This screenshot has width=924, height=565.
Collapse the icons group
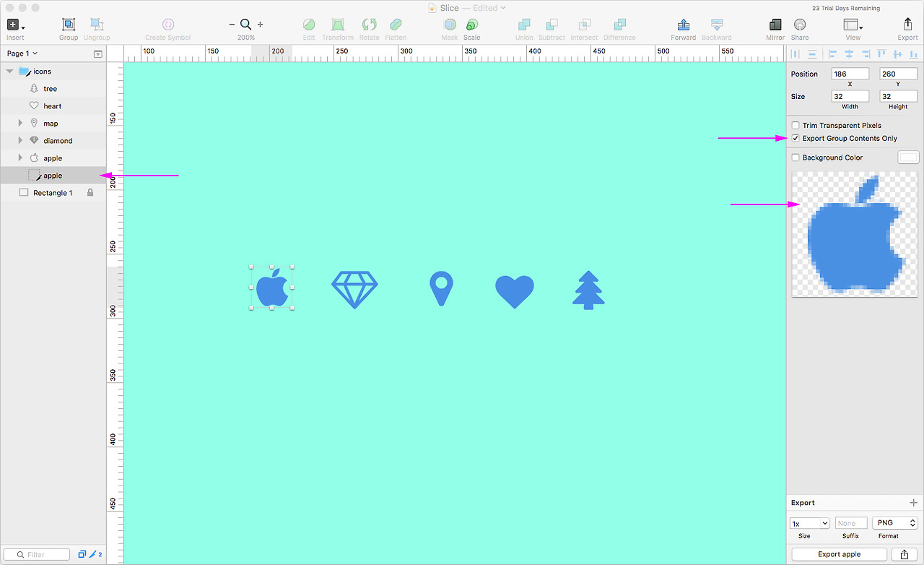coord(9,72)
